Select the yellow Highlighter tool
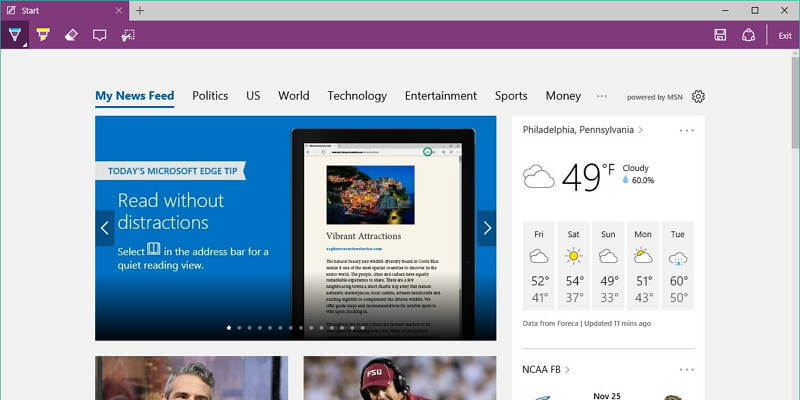The width and height of the screenshot is (800, 400). 43,35
